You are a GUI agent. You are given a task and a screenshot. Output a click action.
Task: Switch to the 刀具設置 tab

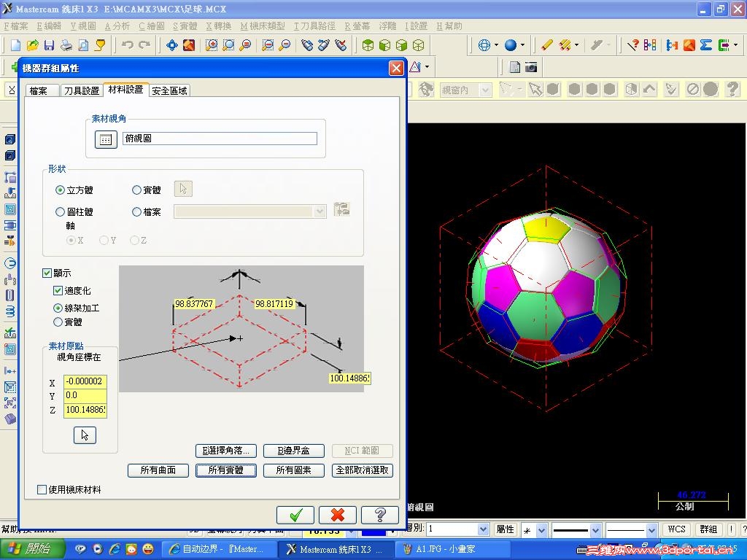click(82, 90)
